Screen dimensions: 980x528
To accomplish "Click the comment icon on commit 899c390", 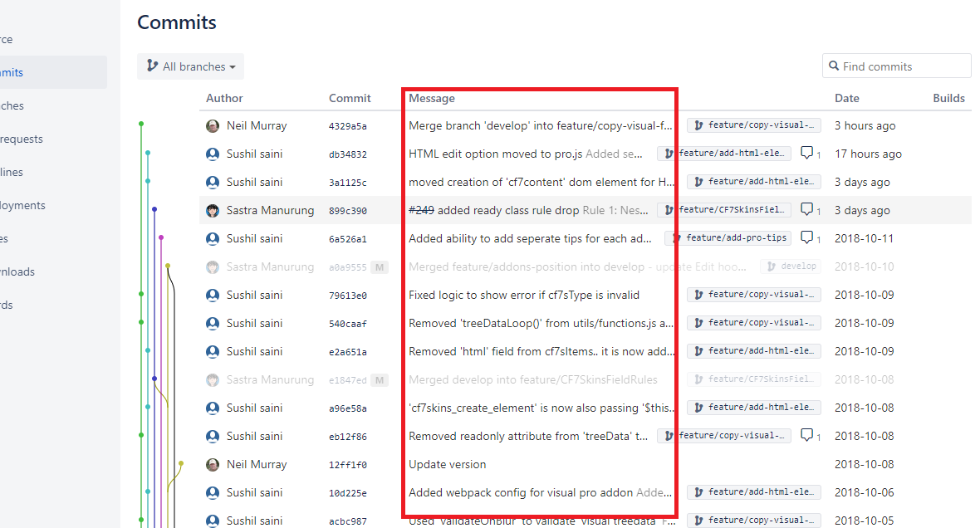I will click(x=807, y=210).
